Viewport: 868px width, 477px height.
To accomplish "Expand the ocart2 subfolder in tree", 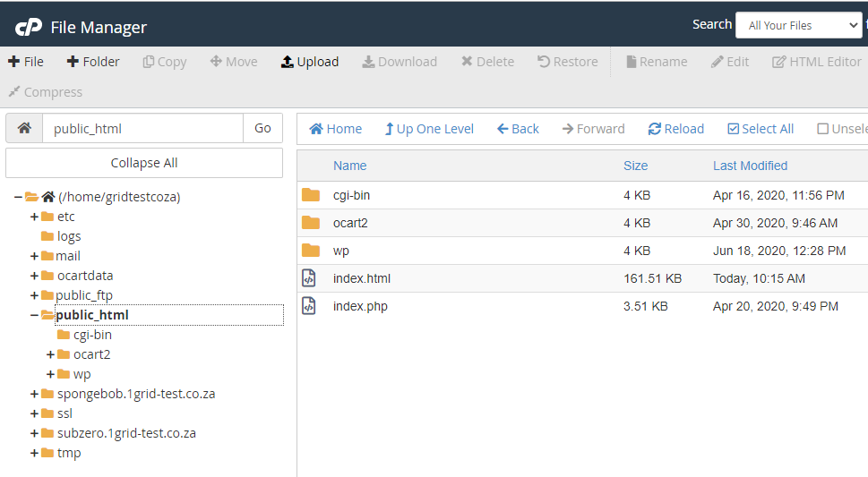I will point(50,354).
